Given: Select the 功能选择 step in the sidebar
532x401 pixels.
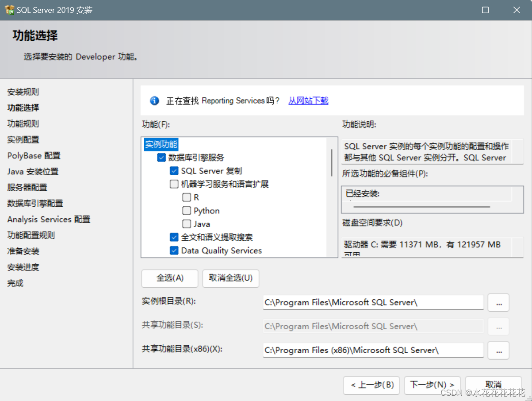Looking at the screenshot, I should click(23, 108).
